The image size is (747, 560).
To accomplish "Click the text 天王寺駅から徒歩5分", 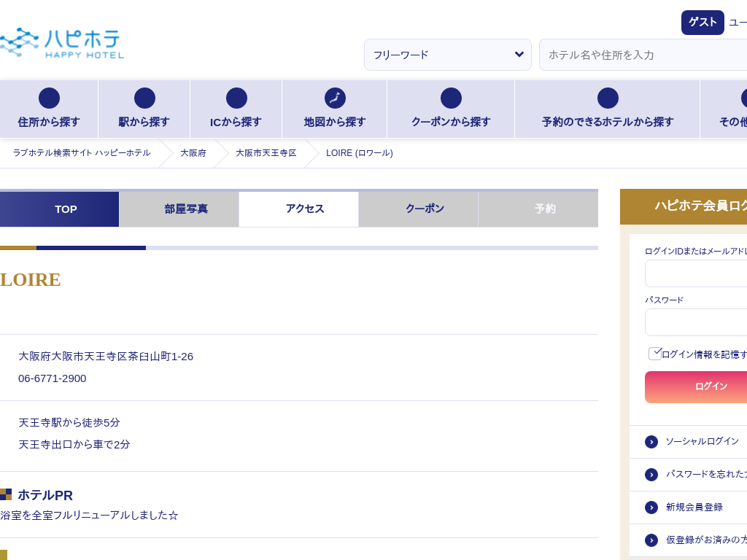I will [69, 423].
